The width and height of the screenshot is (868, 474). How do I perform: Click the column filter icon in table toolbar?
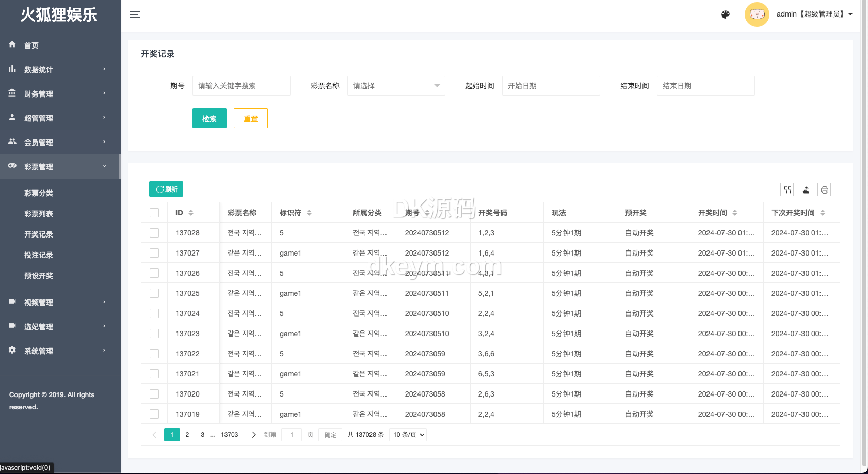click(x=787, y=190)
